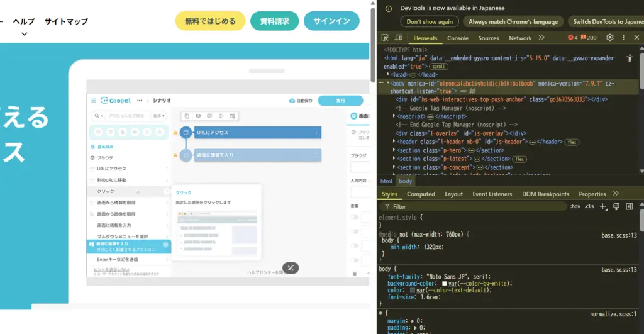
Task: Collapse the body element node
Action: [x=387, y=83]
